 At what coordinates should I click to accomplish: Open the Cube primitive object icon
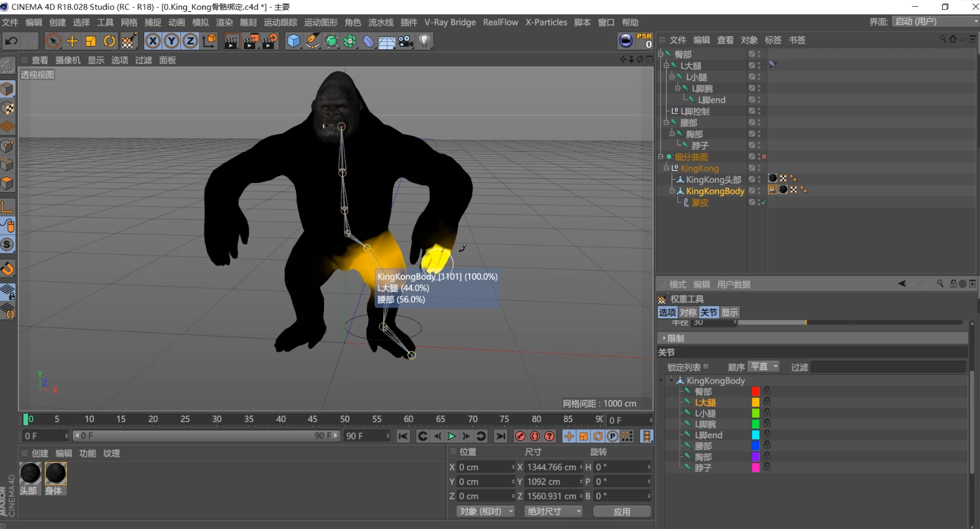(x=294, y=41)
